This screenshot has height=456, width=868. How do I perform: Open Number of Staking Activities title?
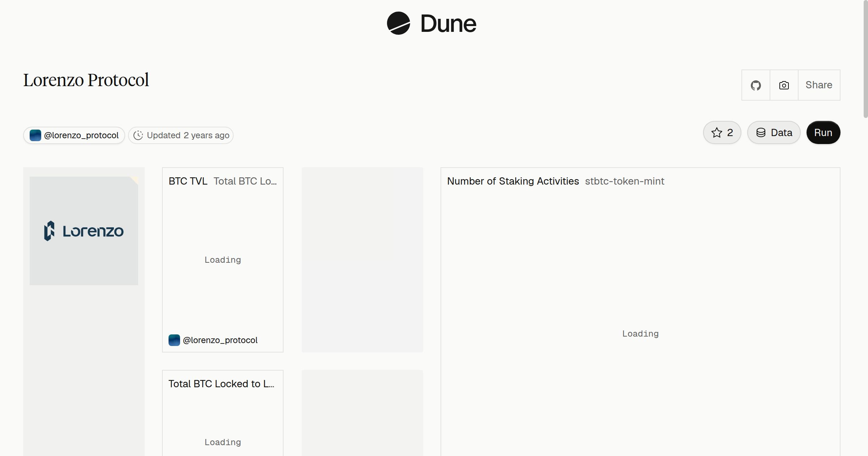point(513,181)
